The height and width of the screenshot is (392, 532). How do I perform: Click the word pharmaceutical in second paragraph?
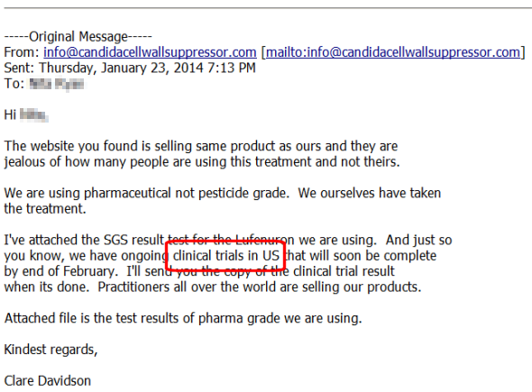127,193
